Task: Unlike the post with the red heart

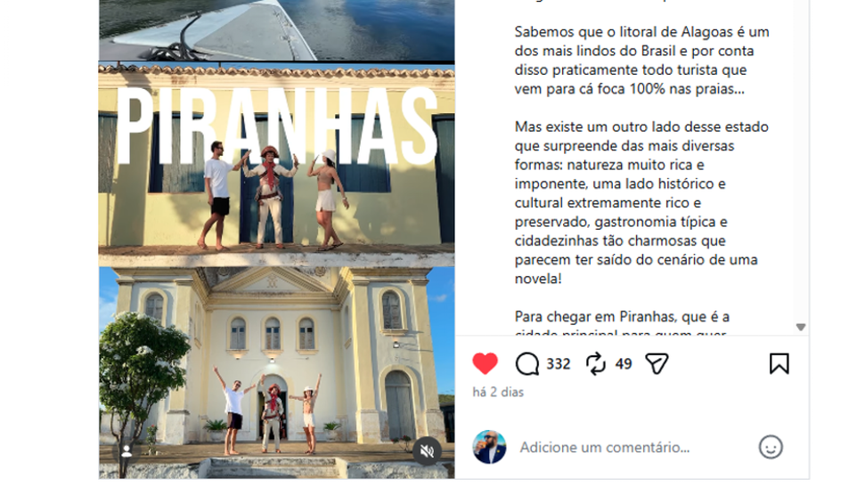Action: [485, 364]
